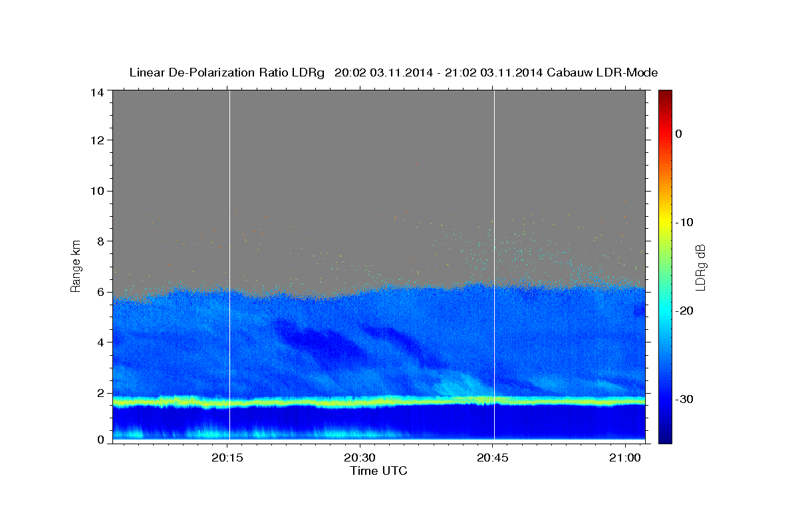Click the 6 km range tick label

pos(100,292)
